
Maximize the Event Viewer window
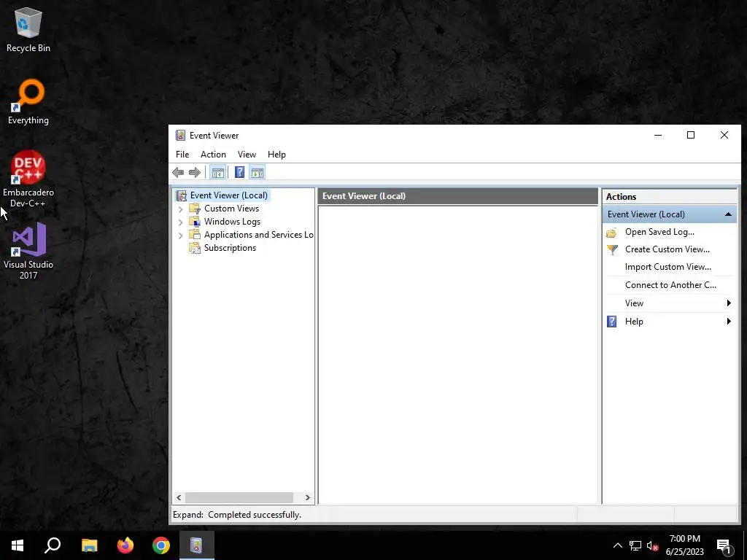point(691,135)
